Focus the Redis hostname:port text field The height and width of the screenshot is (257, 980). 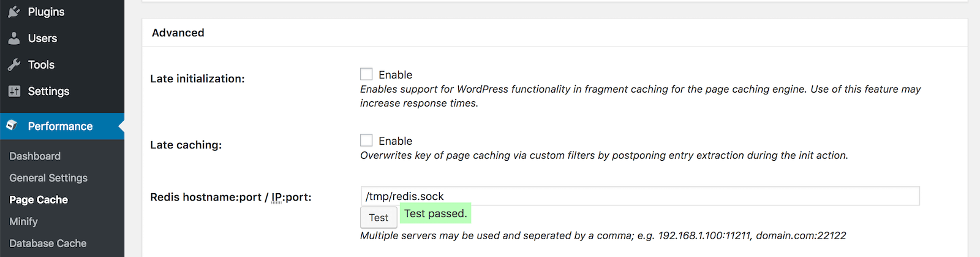coord(640,196)
